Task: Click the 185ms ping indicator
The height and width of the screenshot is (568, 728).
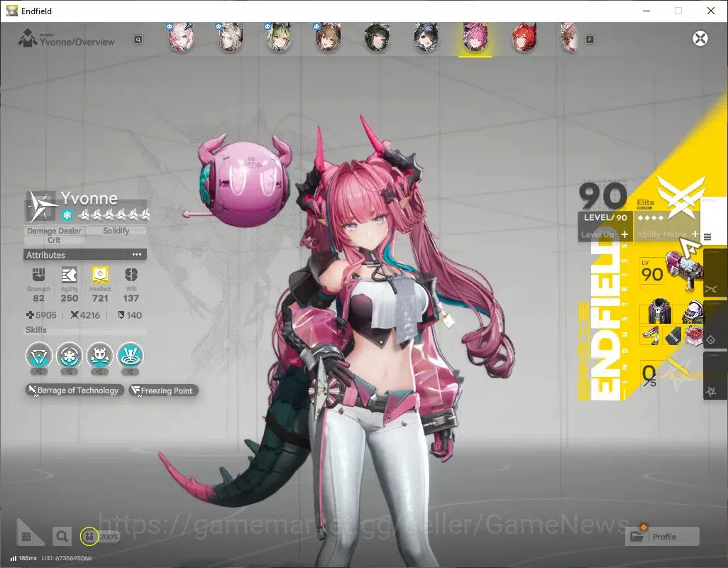Action: pyautogui.click(x=23, y=558)
